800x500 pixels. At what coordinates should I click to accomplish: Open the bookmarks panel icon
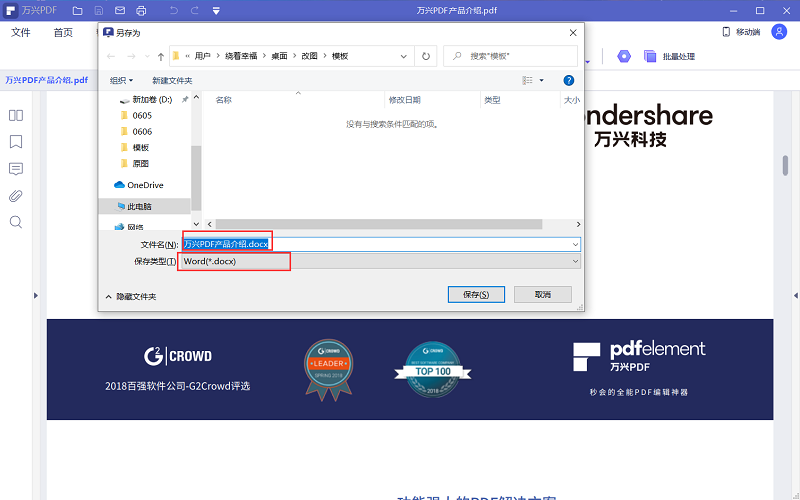click(x=16, y=141)
